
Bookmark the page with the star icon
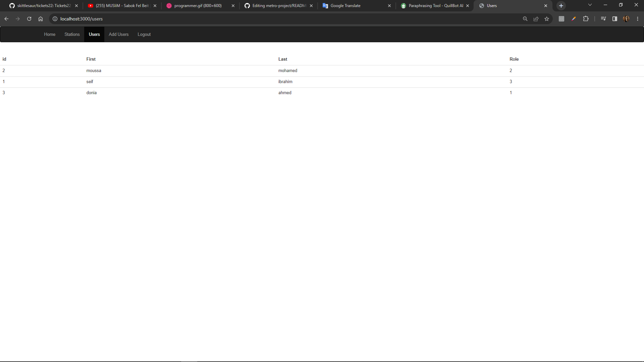click(547, 19)
